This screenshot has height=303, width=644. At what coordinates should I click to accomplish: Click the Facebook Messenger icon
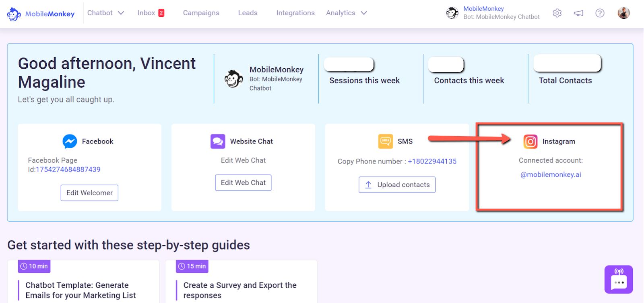point(70,141)
